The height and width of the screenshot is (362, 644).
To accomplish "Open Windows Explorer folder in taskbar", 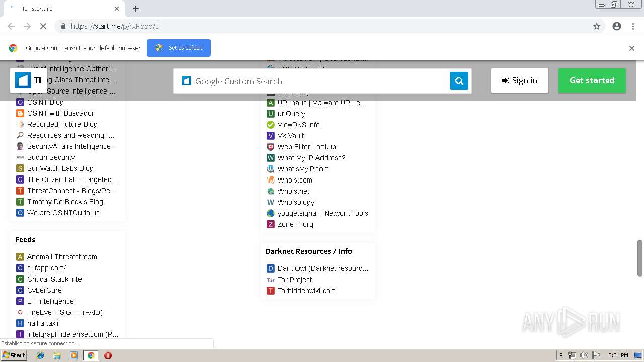I will pos(57,355).
